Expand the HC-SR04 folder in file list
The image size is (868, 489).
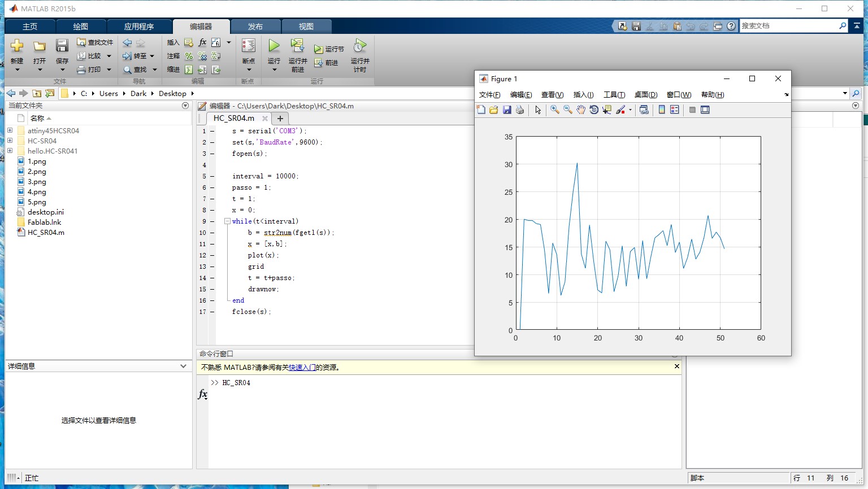coord(10,141)
